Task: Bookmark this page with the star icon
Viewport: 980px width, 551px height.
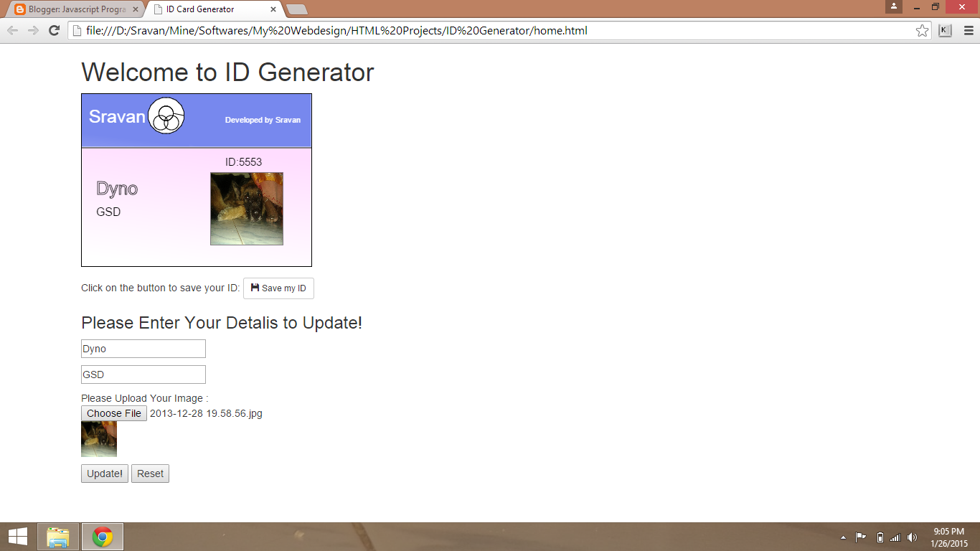Action: click(922, 30)
